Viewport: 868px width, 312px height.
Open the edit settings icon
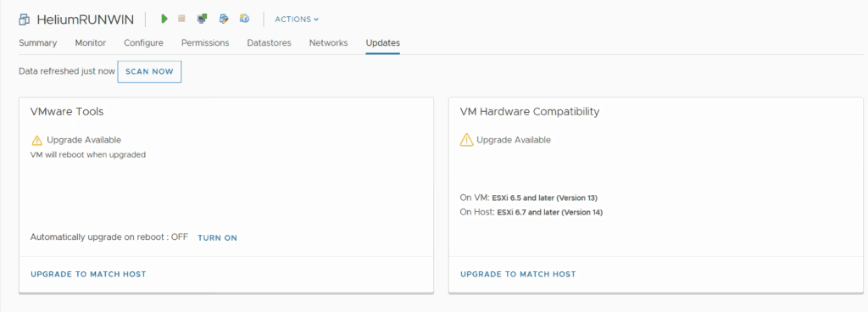[x=224, y=19]
